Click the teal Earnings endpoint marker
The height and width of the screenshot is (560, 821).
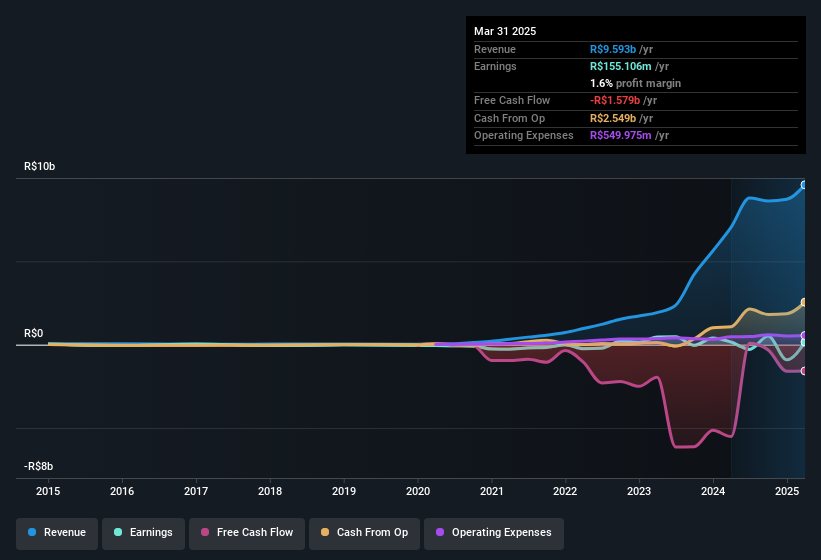pyautogui.click(x=804, y=342)
